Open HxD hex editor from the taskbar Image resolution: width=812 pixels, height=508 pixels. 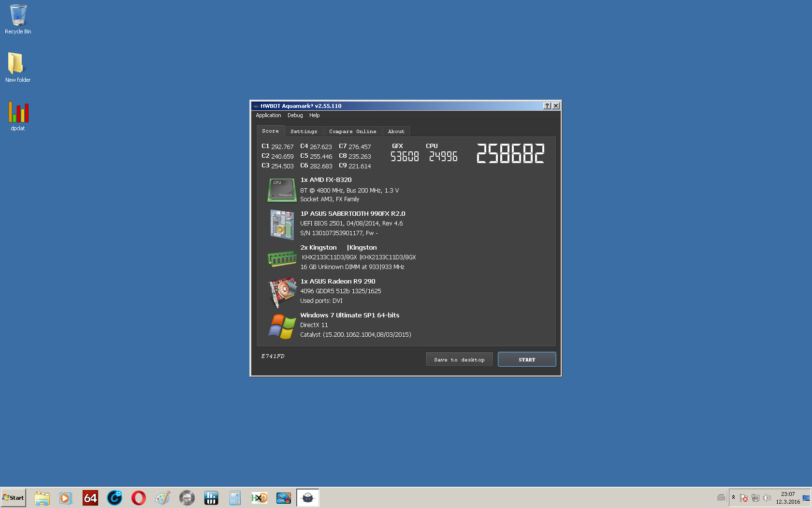260,498
